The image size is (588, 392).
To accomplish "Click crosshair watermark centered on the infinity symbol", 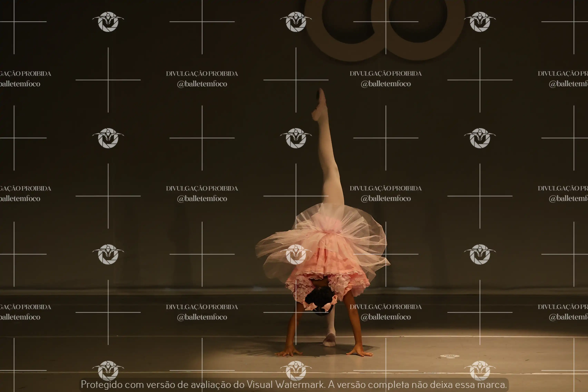I will point(385,22).
